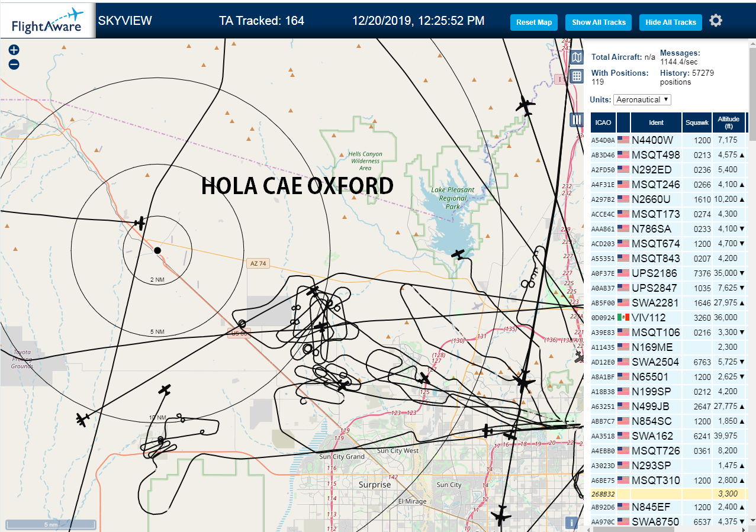Viewport: 756px width, 532px height.
Task: Open the Units dropdown
Action: tap(642, 99)
